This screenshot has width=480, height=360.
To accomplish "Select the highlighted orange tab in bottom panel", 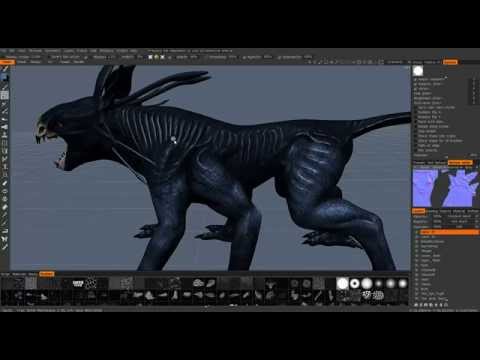I will pyautogui.click(x=47, y=274).
